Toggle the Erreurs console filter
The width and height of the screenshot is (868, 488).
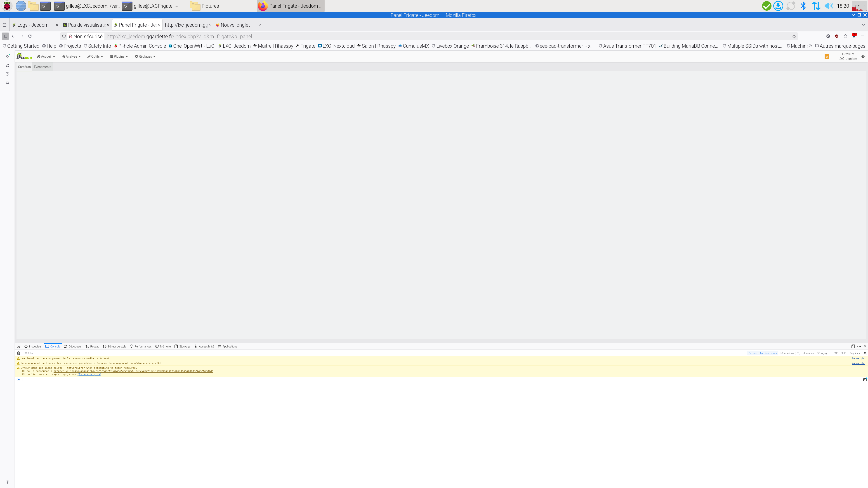752,353
